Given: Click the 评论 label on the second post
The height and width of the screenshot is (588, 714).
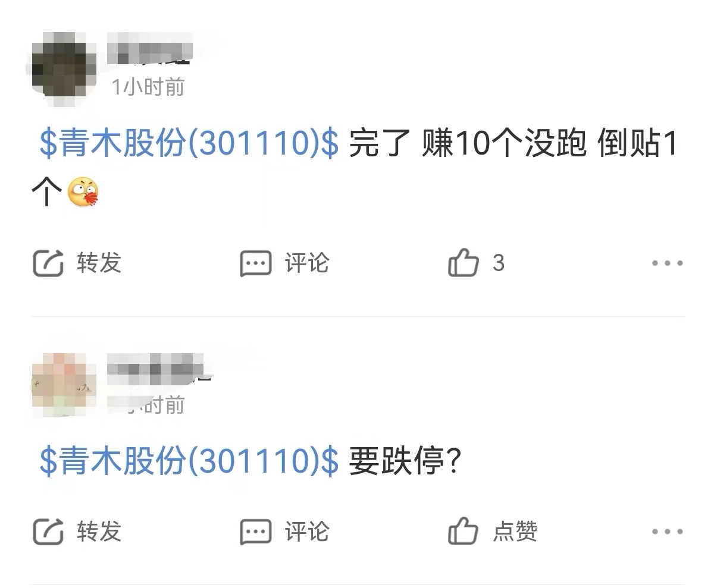Looking at the screenshot, I should (x=307, y=531).
